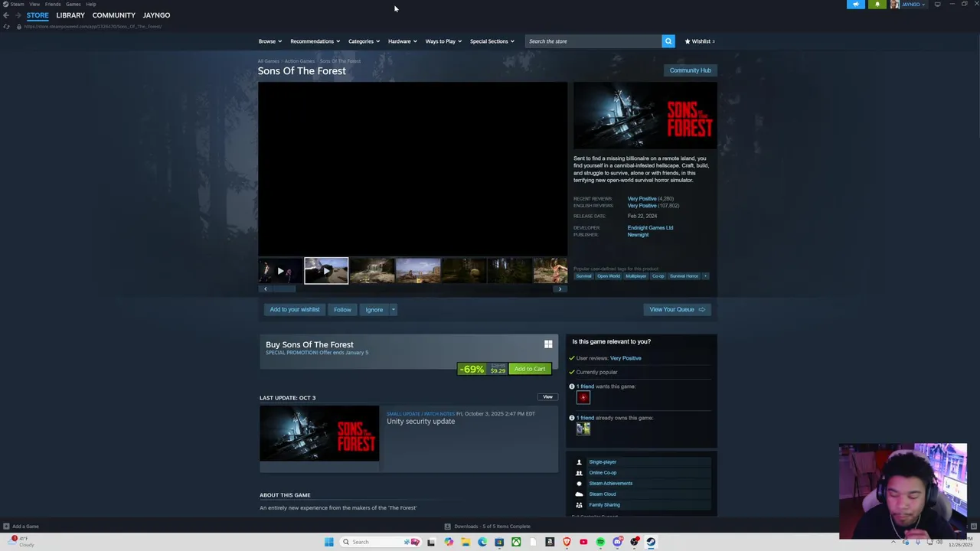Expand the Categories dropdown

pos(364,41)
